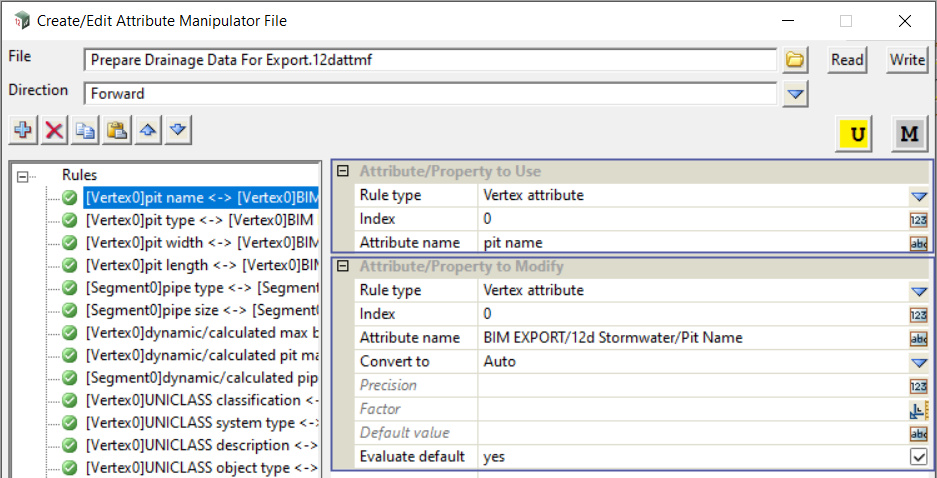Move rule down with down arrow icon
937x478 pixels.
[178, 131]
